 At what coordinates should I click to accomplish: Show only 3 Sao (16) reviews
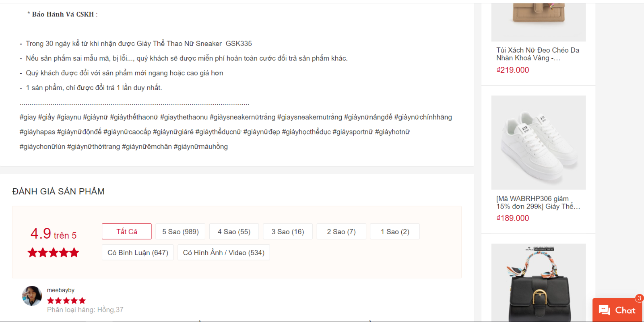pos(287,231)
